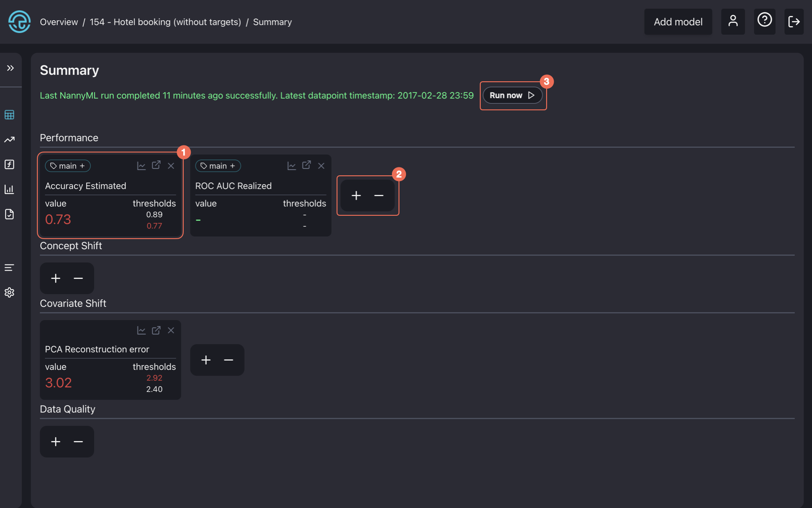Open the Hotel booking model breadcrumb
The height and width of the screenshot is (508, 812).
click(165, 22)
